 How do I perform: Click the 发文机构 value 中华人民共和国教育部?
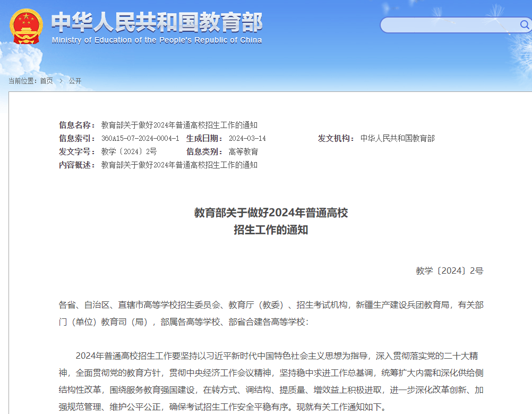[397, 139]
